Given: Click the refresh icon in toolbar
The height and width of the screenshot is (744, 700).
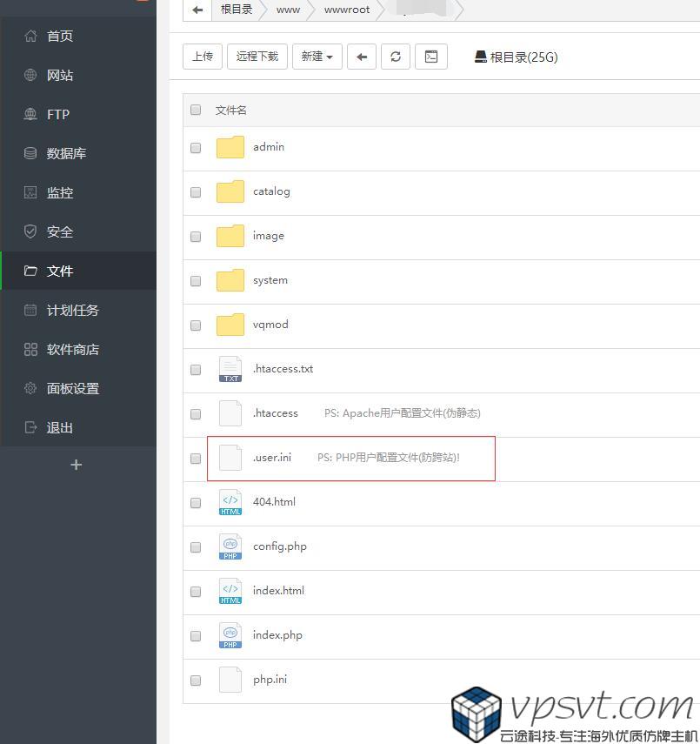Looking at the screenshot, I should pyautogui.click(x=396, y=57).
